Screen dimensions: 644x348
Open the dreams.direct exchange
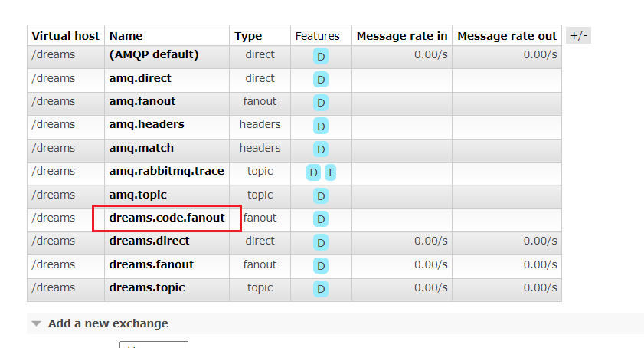[x=149, y=241]
